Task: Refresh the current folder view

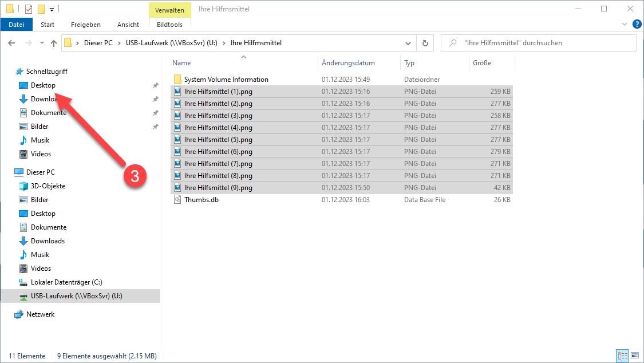Action: (425, 43)
